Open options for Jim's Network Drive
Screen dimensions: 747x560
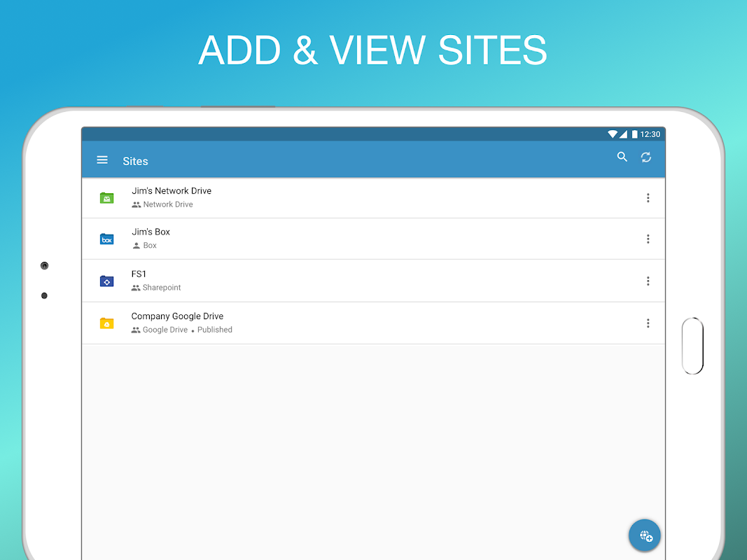[x=648, y=197]
